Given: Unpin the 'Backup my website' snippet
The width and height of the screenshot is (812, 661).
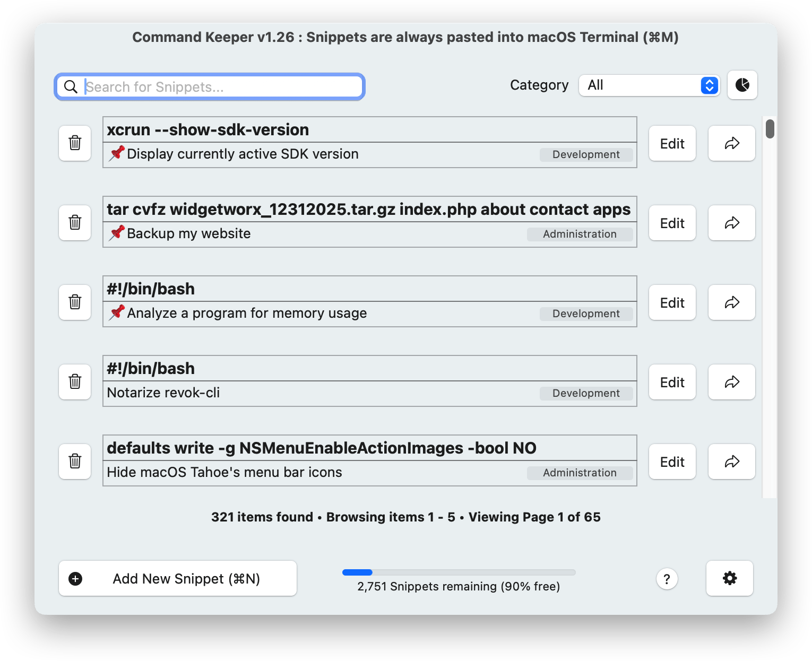Looking at the screenshot, I should click(116, 233).
